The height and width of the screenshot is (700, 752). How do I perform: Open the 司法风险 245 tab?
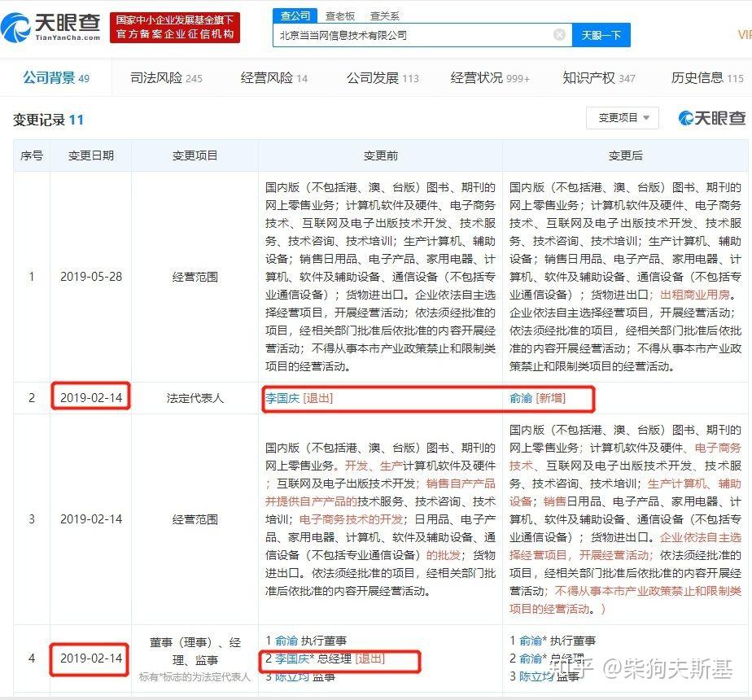tap(166, 77)
